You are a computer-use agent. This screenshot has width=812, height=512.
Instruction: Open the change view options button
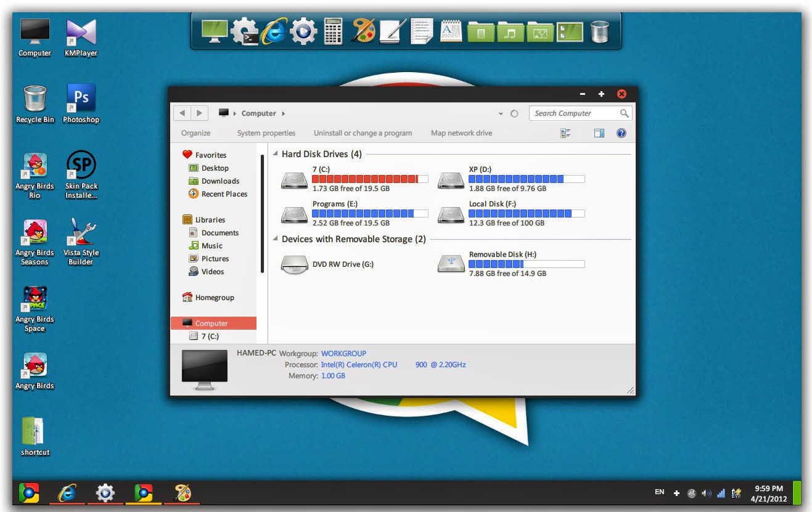click(x=565, y=133)
